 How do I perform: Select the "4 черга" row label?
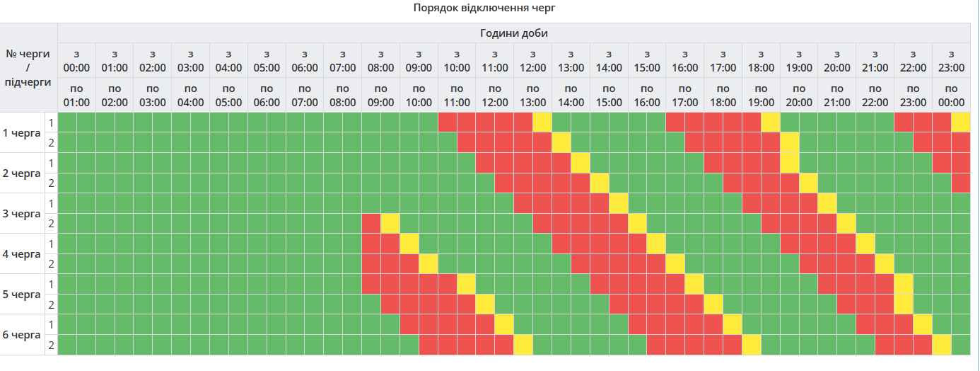click(x=22, y=253)
